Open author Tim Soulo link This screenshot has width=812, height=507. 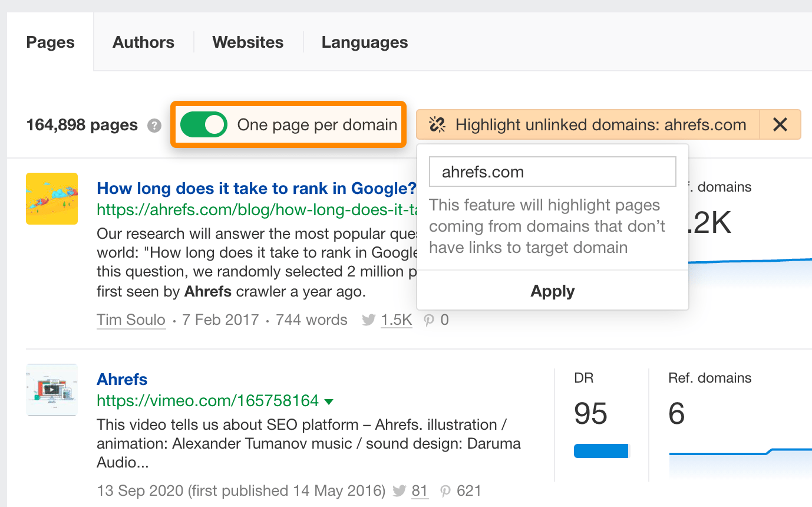tap(131, 320)
